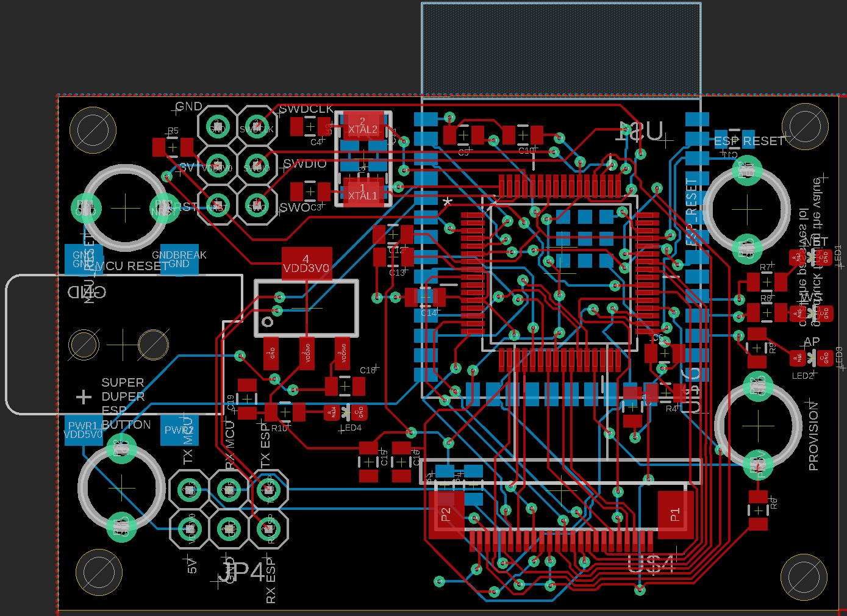This screenshot has height=616, width=847.
Task: Select the top-right mounting hole
Action: 805,126
